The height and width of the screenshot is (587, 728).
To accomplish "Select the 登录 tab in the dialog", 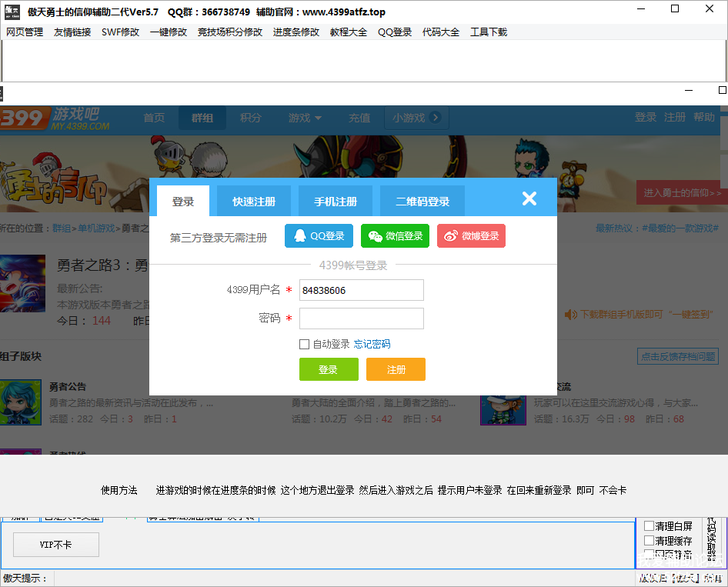I will point(183,202).
